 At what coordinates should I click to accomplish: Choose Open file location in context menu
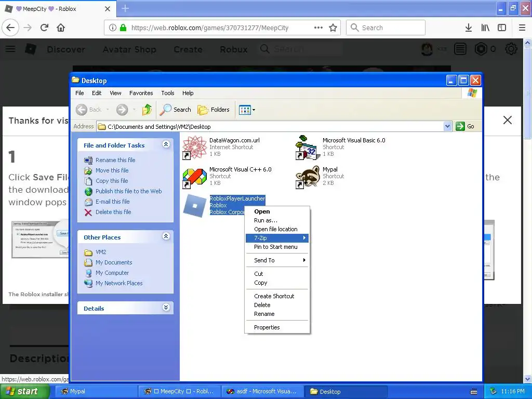[x=277, y=229]
